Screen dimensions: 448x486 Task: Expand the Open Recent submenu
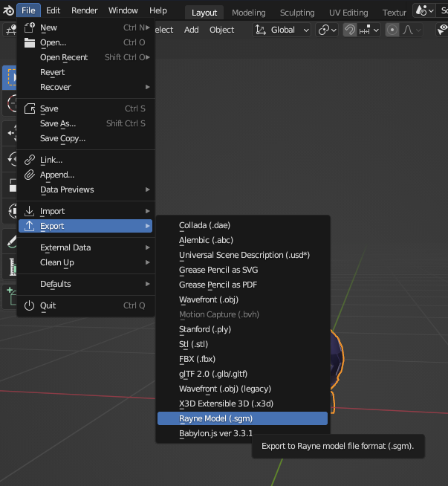click(x=85, y=57)
